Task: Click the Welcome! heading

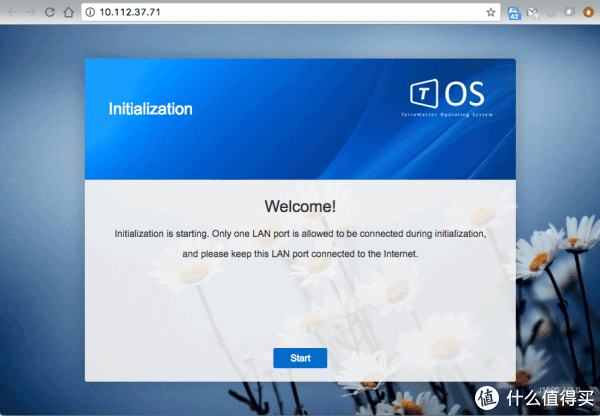Action: (300, 206)
